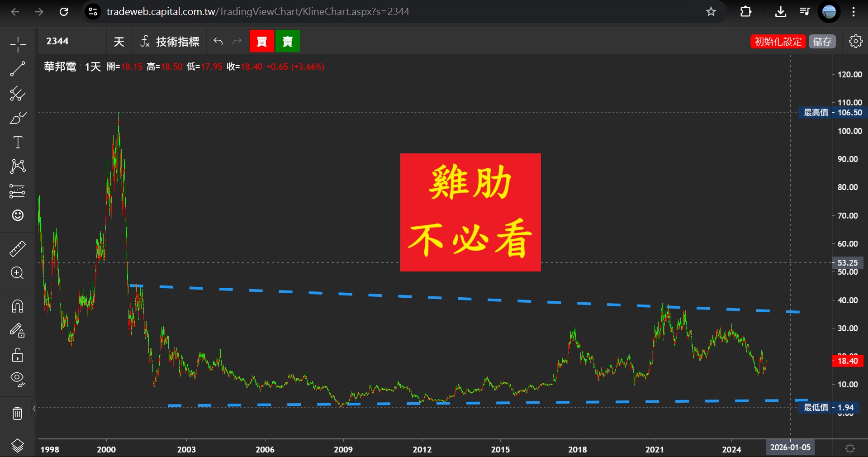Image resolution: width=868 pixels, height=457 pixels.
Task: Click the 華邦電 chart legend title
Action: point(60,67)
